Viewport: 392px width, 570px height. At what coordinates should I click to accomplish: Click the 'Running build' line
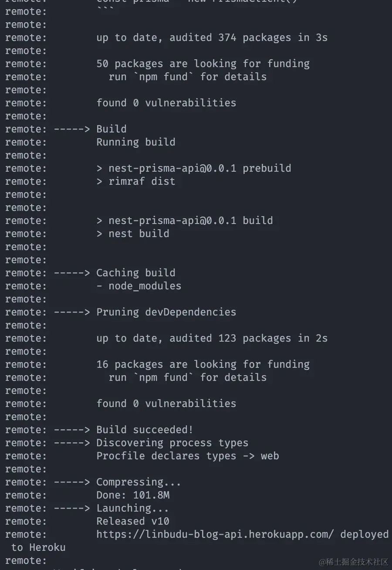click(x=136, y=142)
